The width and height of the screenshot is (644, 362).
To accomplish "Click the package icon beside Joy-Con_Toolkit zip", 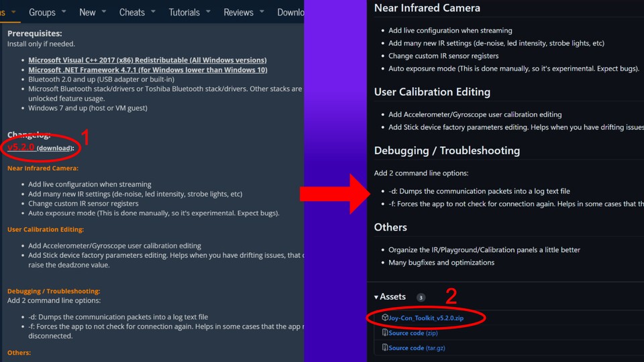I will [385, 318].
